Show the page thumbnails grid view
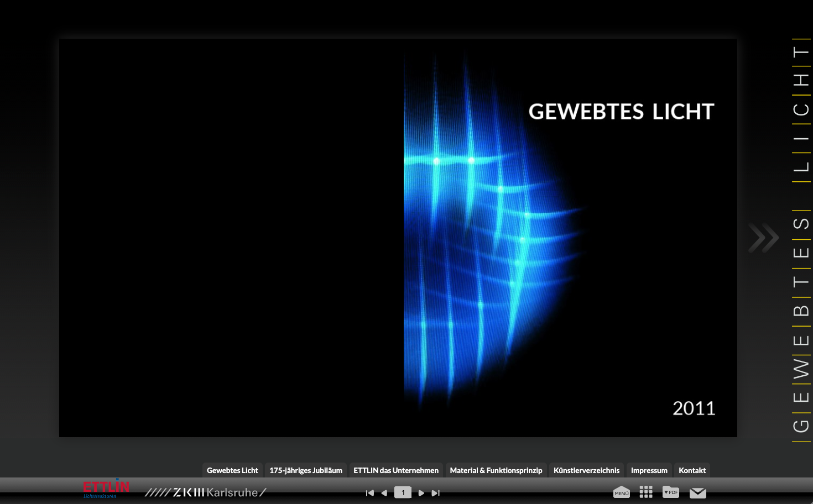The height and width of the screenshot is (504, 813). coord(646,492)
